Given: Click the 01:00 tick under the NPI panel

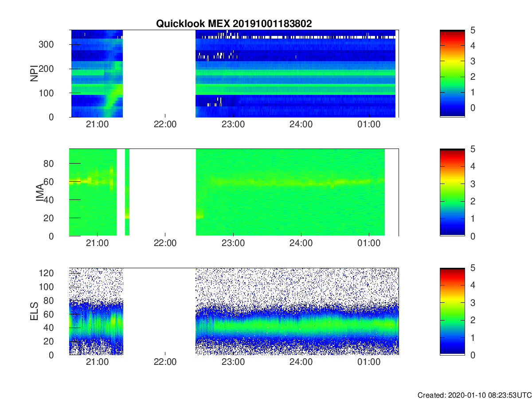Looking at the screenshot, I should click(x=369, y=125).
